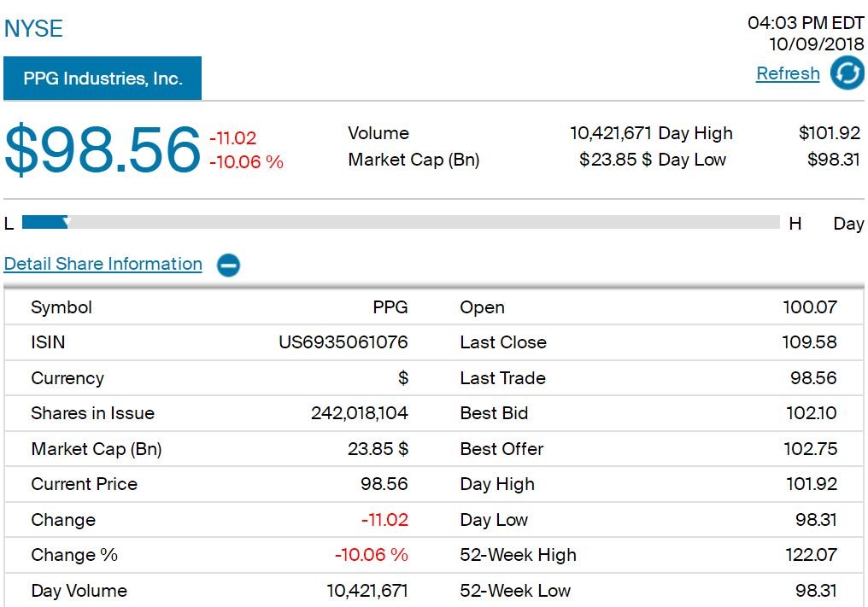Click the large $98.56 price figure

pyautogui.click(x=103, y=150)
